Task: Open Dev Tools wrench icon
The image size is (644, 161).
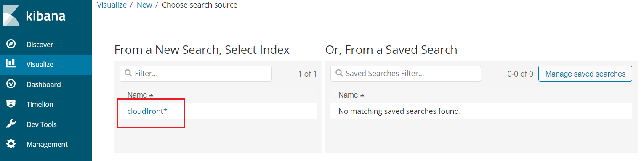Action: pos(11,124)
